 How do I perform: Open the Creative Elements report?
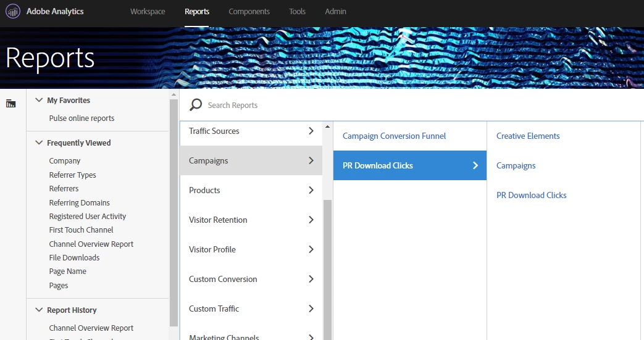[528, 136]
